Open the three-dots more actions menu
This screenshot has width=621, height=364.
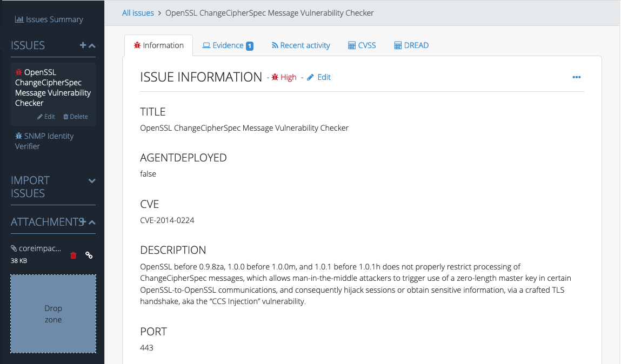tap(577, 77)
